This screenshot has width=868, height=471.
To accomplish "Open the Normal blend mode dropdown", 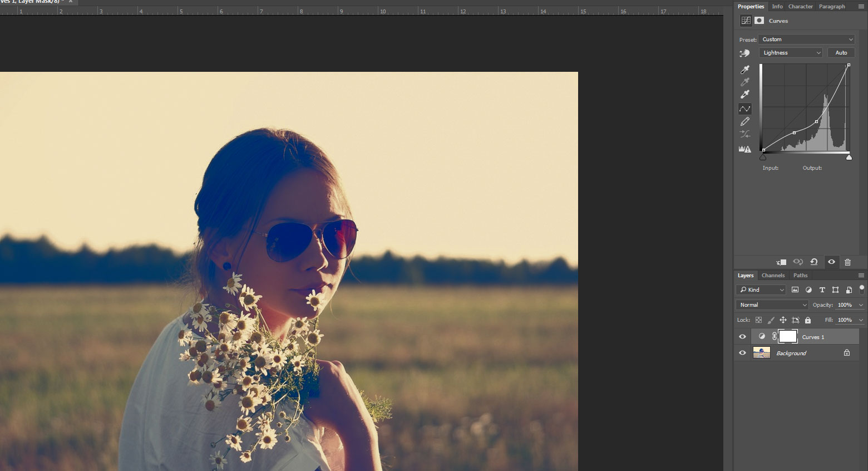I will coord(772,305).
